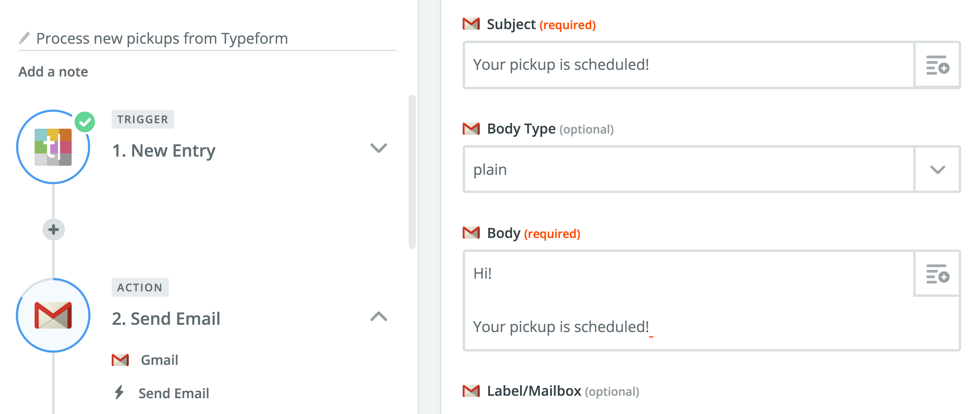
Task: Click into the Subject text field
Action: pyautogui.click(x=689, y=65)
